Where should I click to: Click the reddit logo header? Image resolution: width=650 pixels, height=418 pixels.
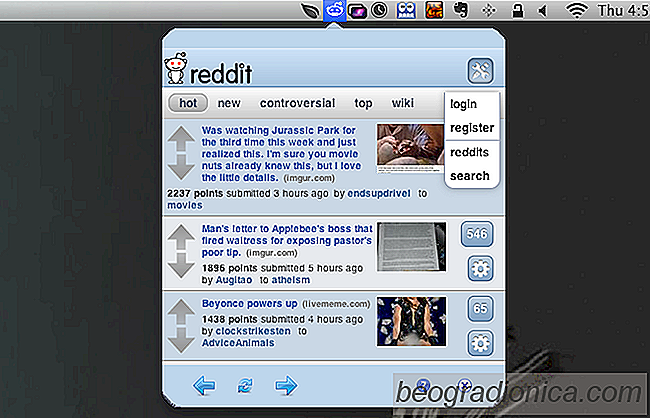(208, 69)
